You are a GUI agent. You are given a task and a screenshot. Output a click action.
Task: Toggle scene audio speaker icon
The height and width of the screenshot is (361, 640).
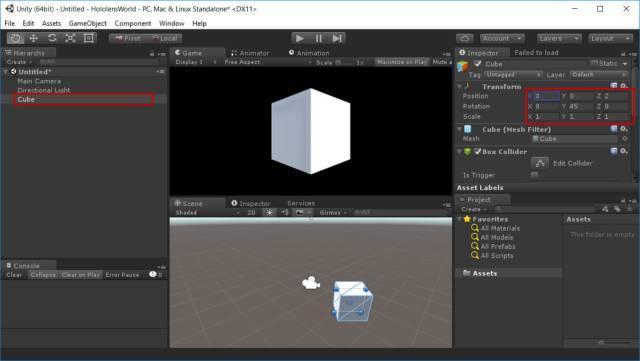pyautogui.click(x=284, y=213)
